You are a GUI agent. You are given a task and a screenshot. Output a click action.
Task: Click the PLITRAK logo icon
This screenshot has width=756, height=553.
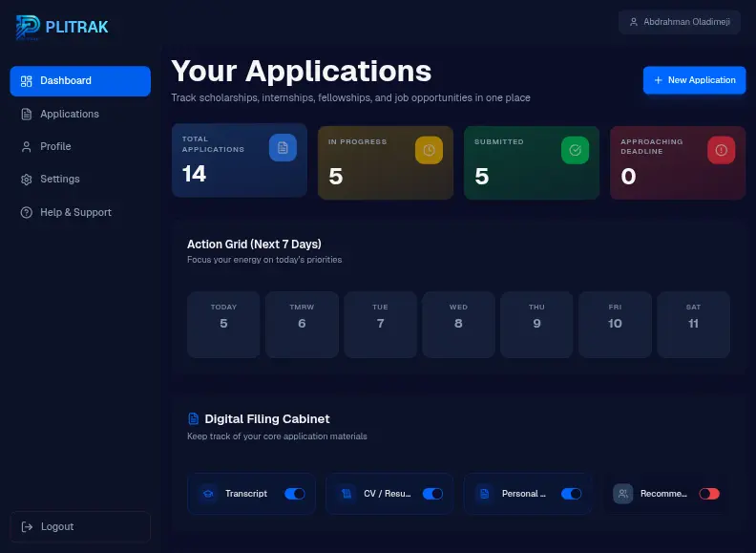(28, 27)
